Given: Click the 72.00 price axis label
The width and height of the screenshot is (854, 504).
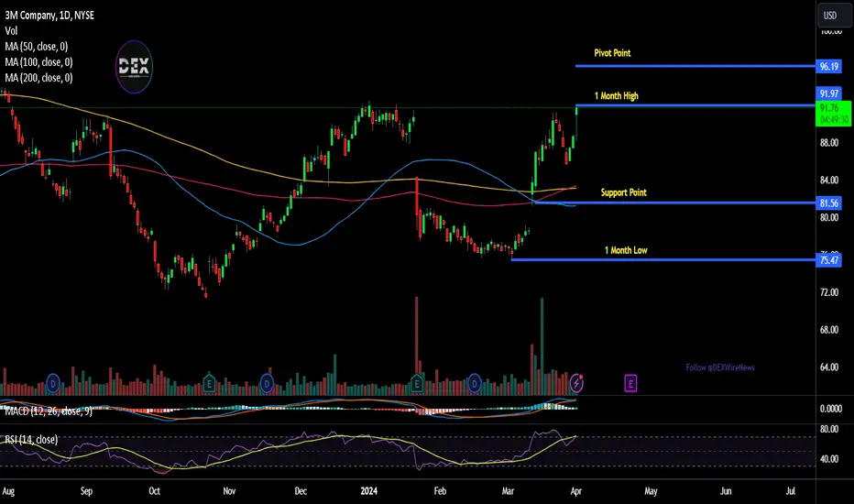Looking at the screenshot, I should click(829, 292).
